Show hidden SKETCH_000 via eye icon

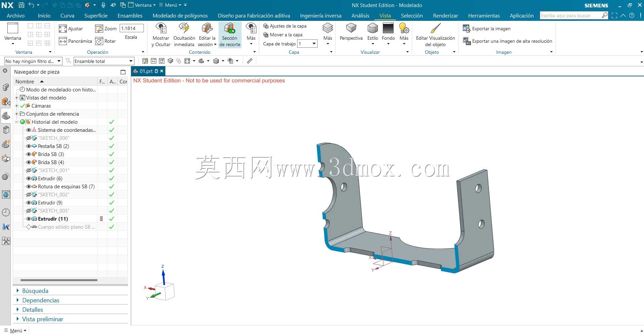29,138
